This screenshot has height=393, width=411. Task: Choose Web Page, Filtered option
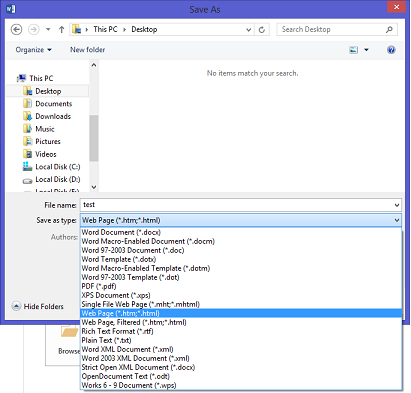pos(241,322)
